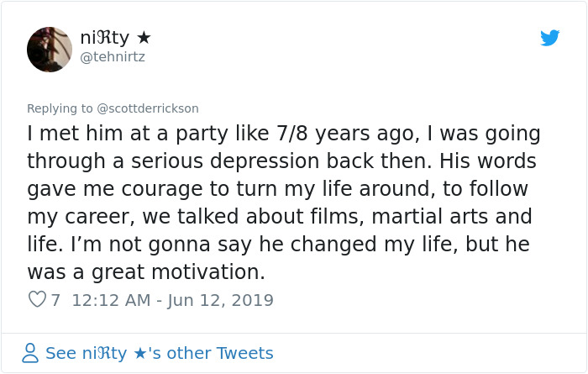The image size is (588, 374).
Task: Click the person silhouette icon in footer
Action: click(x=30, y=353)
